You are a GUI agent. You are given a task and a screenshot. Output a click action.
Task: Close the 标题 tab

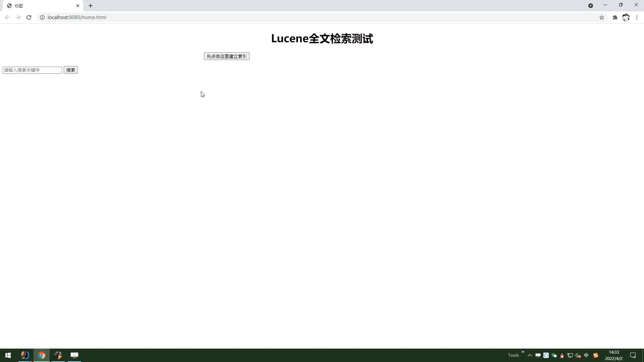[x=78, y=6]
